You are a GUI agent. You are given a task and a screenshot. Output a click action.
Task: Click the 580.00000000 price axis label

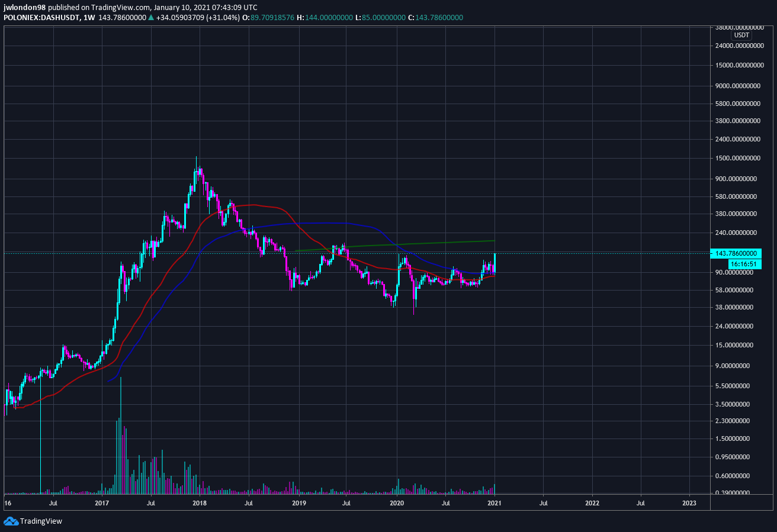pos(737,196)
